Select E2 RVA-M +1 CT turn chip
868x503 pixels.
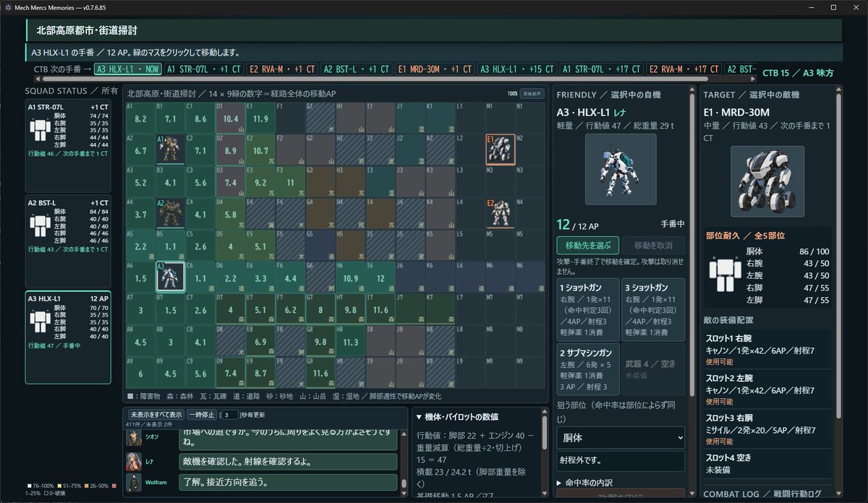click(x=282, y=69)
